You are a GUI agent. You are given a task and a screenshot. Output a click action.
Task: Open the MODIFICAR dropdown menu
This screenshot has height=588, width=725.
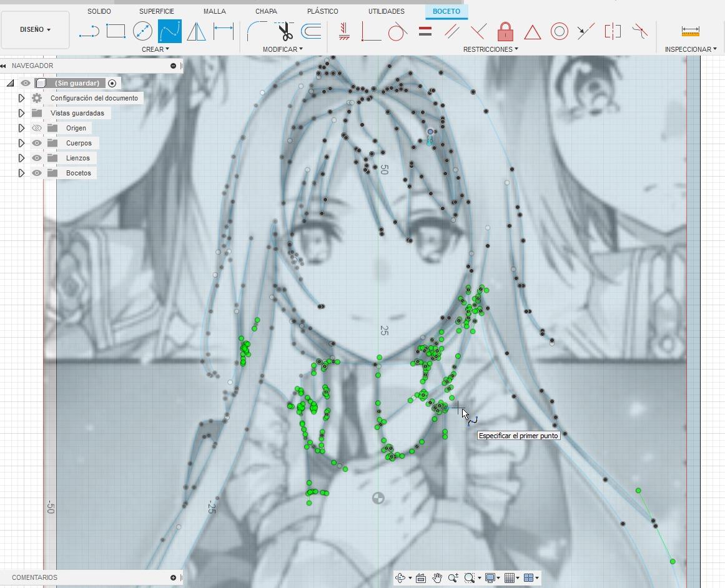pyautogui.click(x=282, y=49)
